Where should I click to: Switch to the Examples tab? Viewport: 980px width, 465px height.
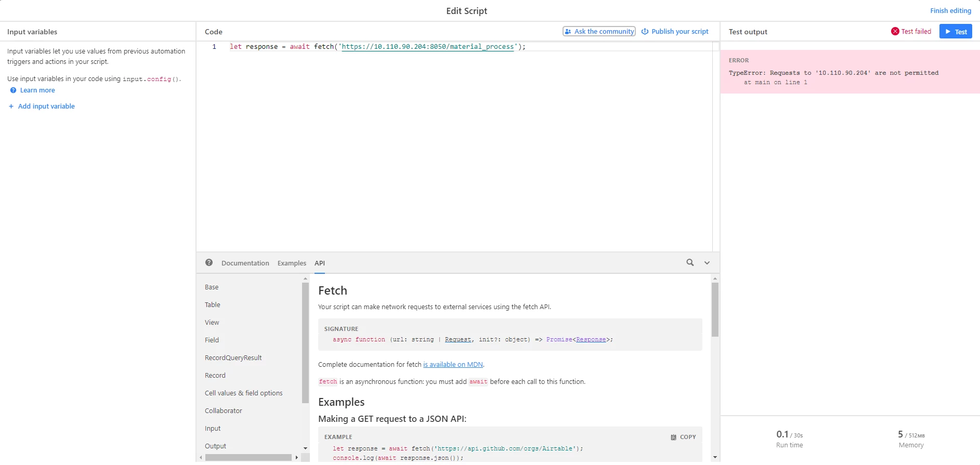pyautogui.click(x=292, y=263)
